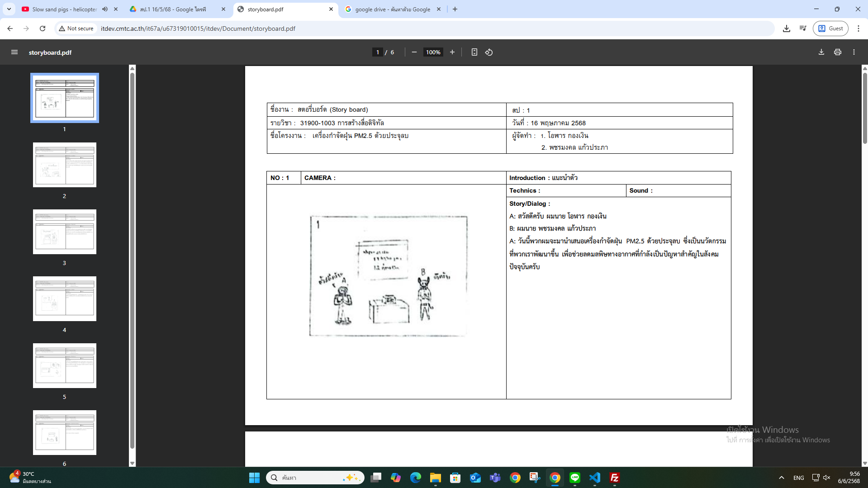Mute the Slow sand pigs tab audio

coord(105,9)
